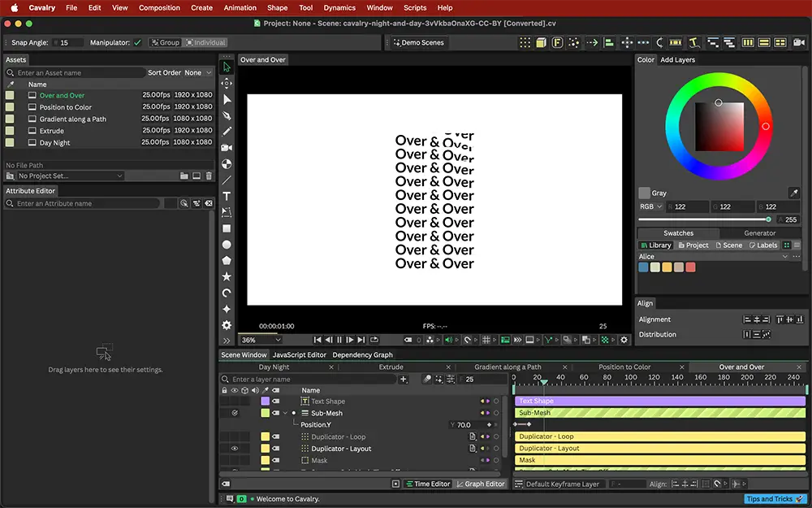The height and width of the screenshot is (508, 812).
Task: Open the Sort Order dropdown
Action: [x=198, y=72]
